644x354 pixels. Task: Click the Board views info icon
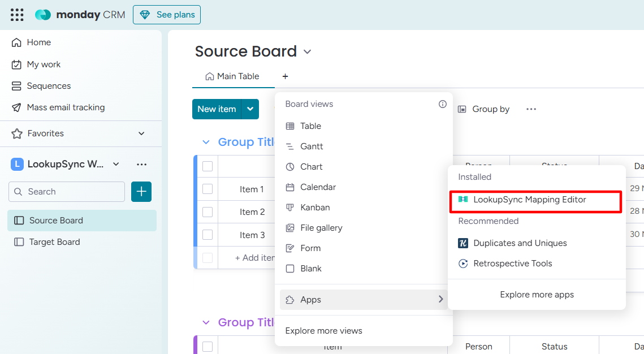(x=442, y=104)
